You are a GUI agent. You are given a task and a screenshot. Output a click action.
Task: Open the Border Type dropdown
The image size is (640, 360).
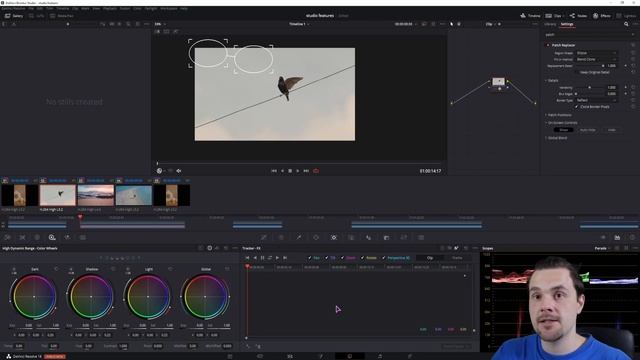596,100
